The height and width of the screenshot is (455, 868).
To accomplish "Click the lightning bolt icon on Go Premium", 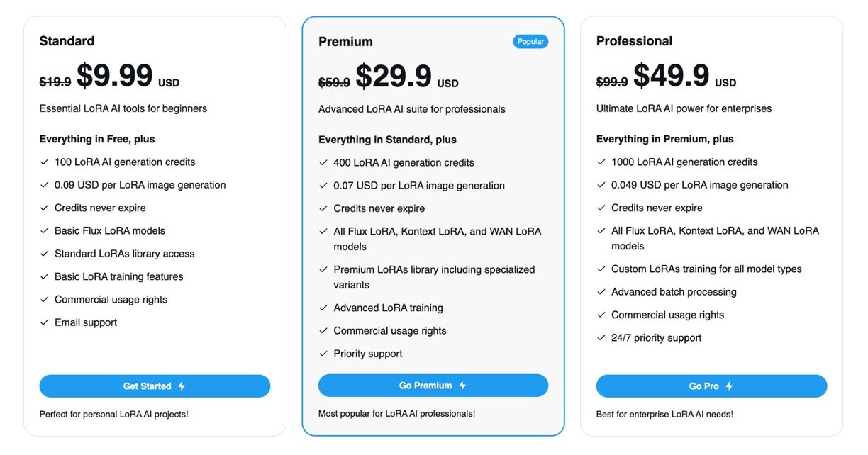I will [462, 386].
